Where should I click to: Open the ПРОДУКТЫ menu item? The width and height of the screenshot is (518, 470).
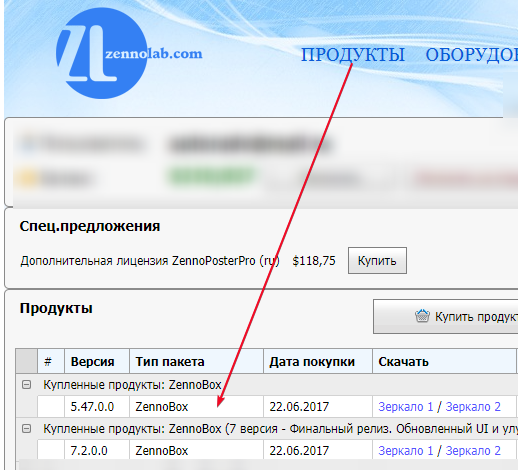tap(353, 55)
